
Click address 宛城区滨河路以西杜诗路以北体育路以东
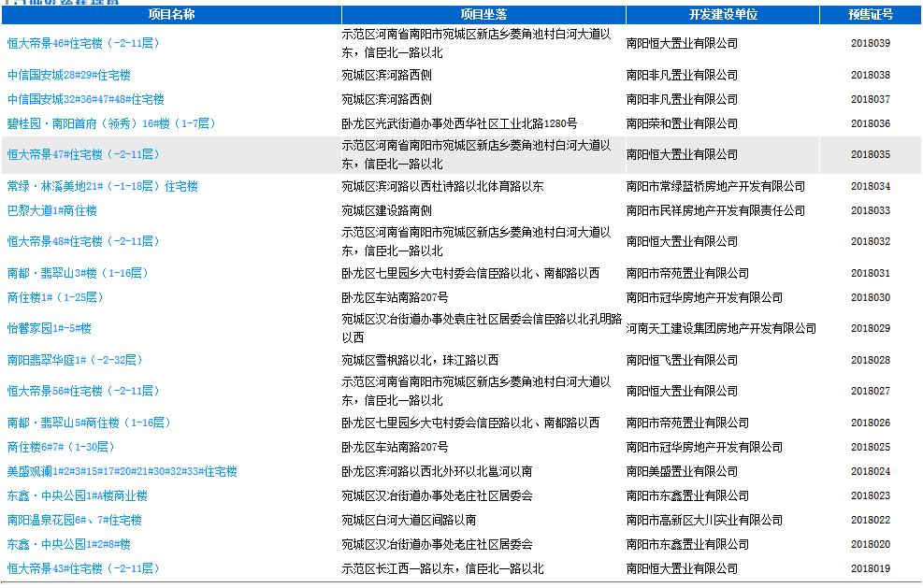pos(442,186)
